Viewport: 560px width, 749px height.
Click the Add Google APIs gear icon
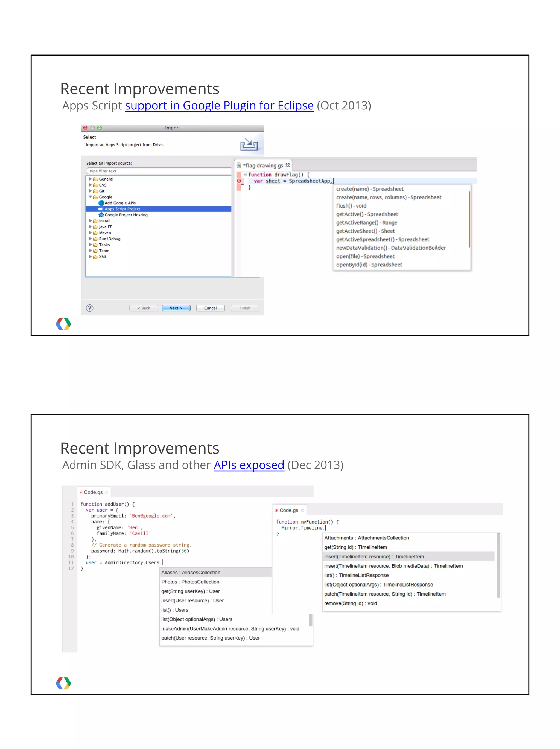click(101, 203)
